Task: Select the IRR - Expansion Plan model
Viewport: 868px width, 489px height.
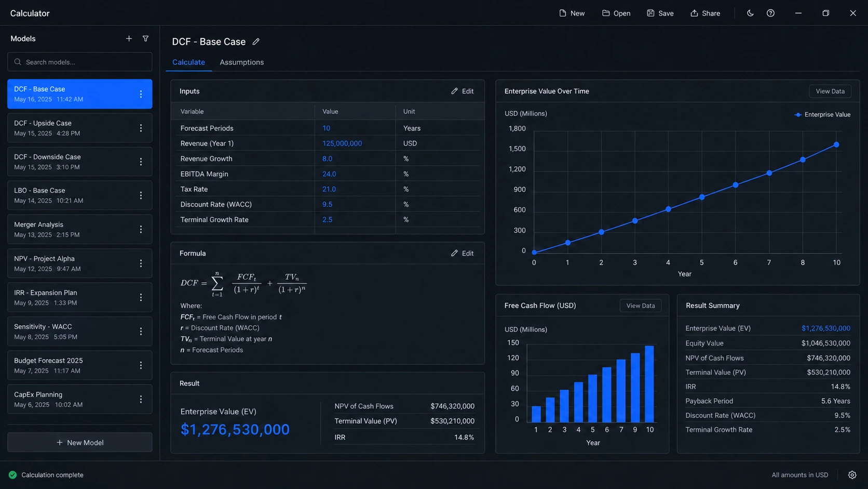Action: [80, 297]
